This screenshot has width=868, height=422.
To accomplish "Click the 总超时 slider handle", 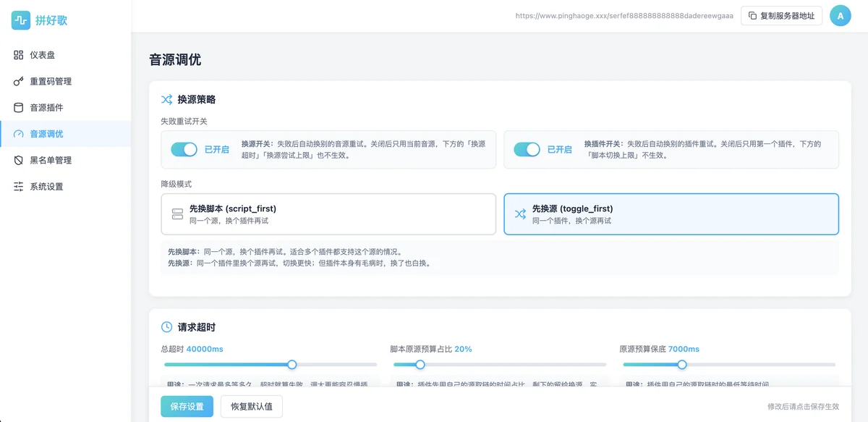I will click(292, 365).
